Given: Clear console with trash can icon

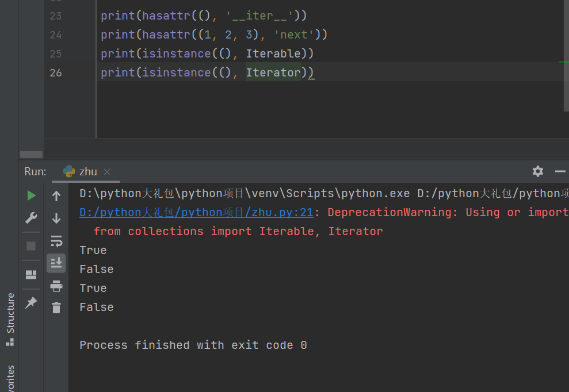Looking at the screenshot, I should [x=56, y=308].
